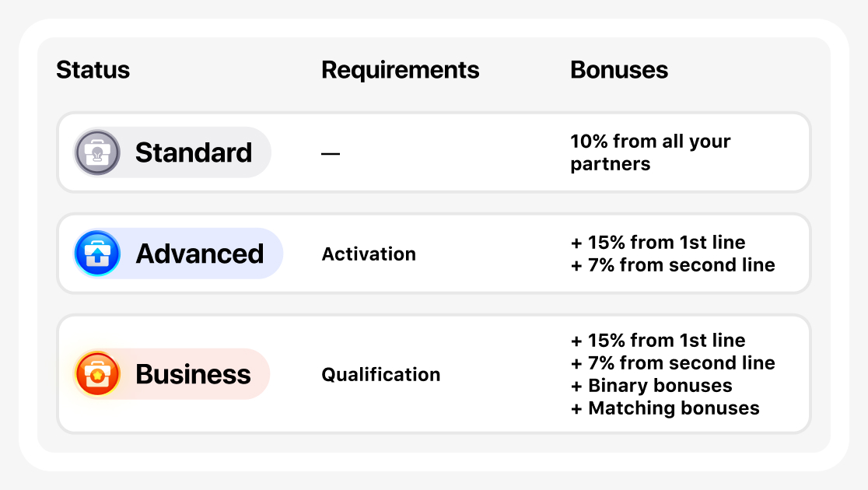
Task: Click Advanced row "+ 15% from 1st line"
Action: point(658,243)
